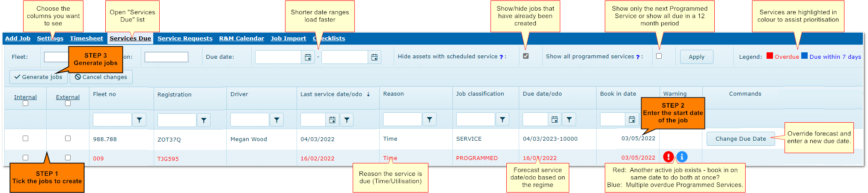Open the Due date start calendar picker
Image resolution: width=868 pixels, height=193 pixels.
[308, 57]
